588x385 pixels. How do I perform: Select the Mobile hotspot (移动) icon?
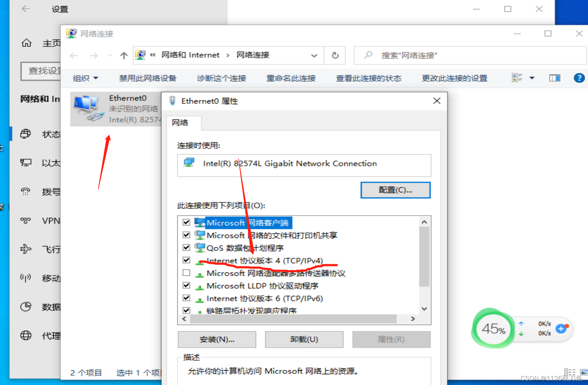coord(26,278)
